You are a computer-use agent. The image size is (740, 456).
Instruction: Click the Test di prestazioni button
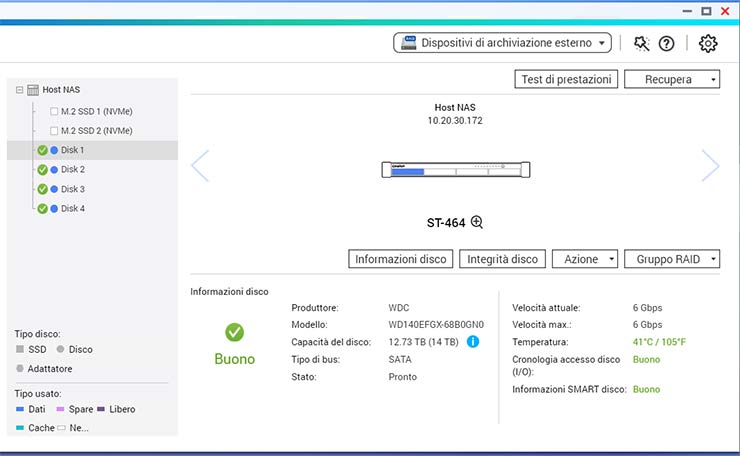(x=566, y=79)
